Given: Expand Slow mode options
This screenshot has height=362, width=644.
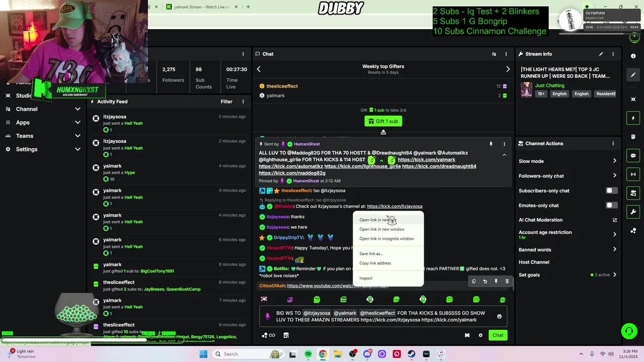Looking at the screenshot, I should point(614,161).
